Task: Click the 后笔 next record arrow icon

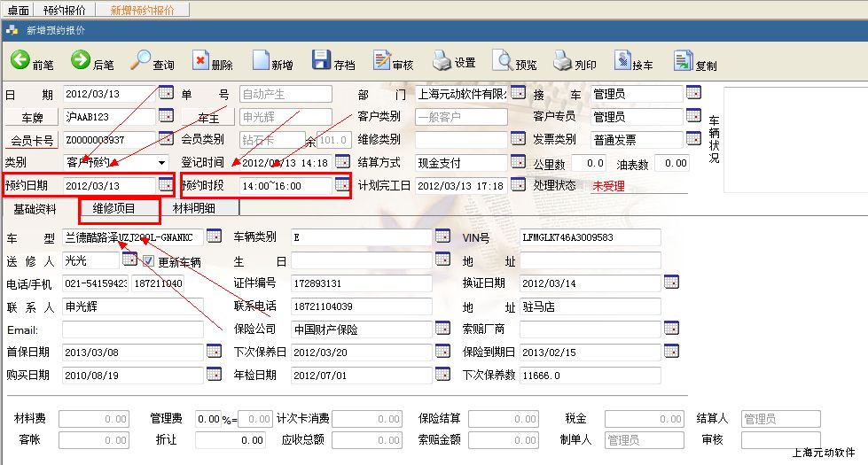Action: click(82, 60)
